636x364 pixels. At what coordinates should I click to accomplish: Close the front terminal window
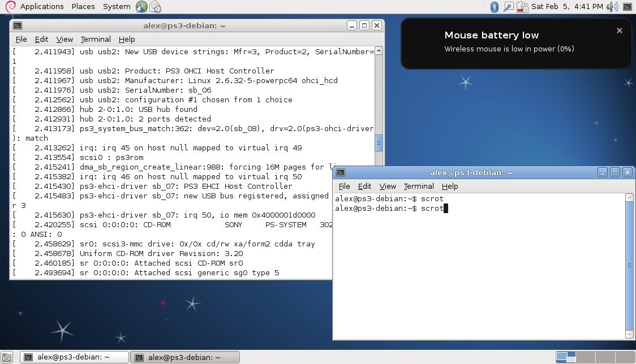pyautogui.click(x=628, y=172)
